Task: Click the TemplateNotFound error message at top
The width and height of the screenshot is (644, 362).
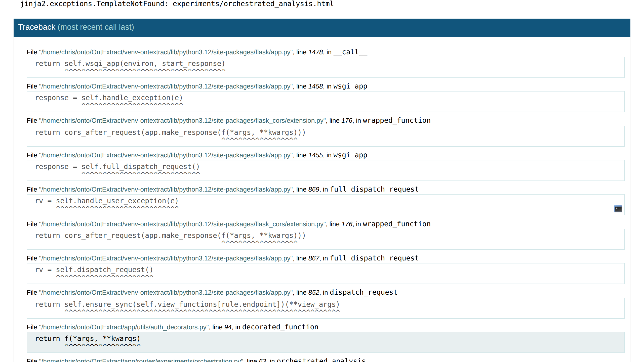Action: click(x=177, y=4)
